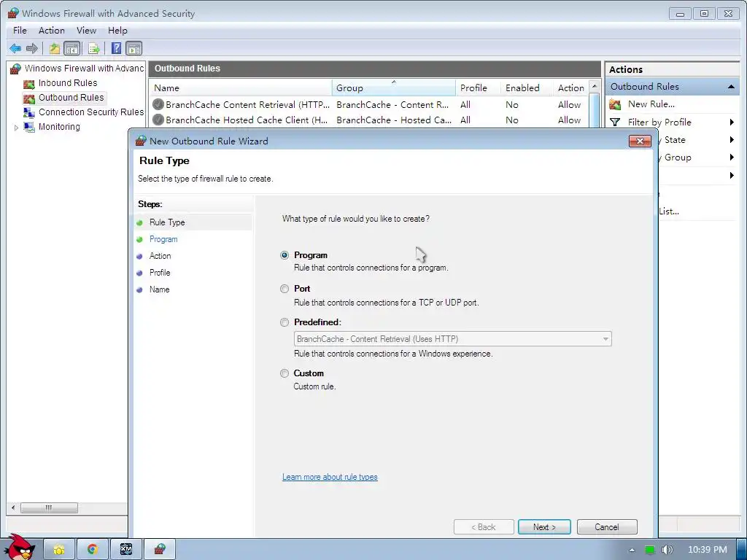This screenshot has height=560, width=747.
Task: Expand Filter by Profile submenu arrow
Action: pyautogui.click(x=732, y=122)
